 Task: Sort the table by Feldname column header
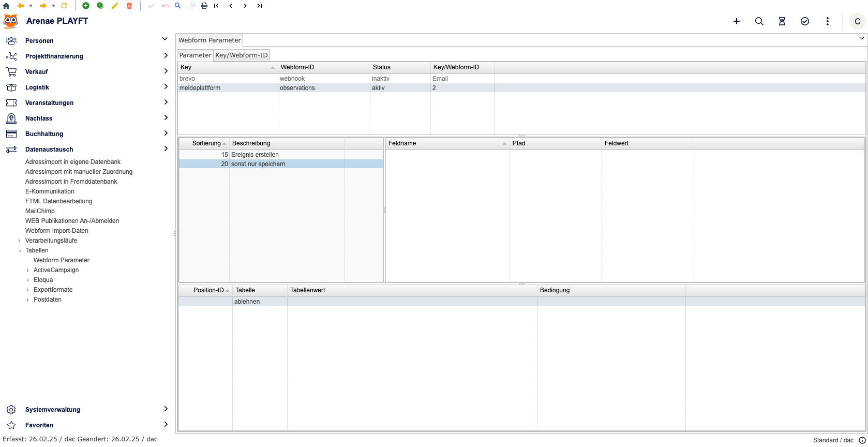pyautogui.click(x=445, y=143)
